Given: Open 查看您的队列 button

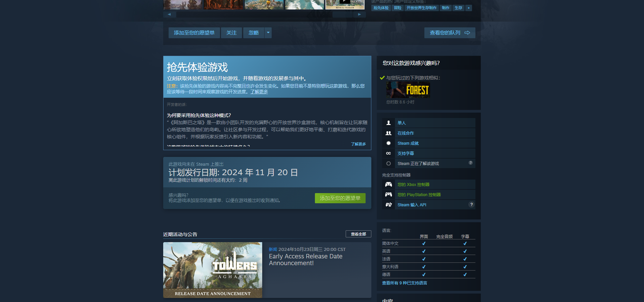Looking at the screenshot, I should click(x=450, y=33).
